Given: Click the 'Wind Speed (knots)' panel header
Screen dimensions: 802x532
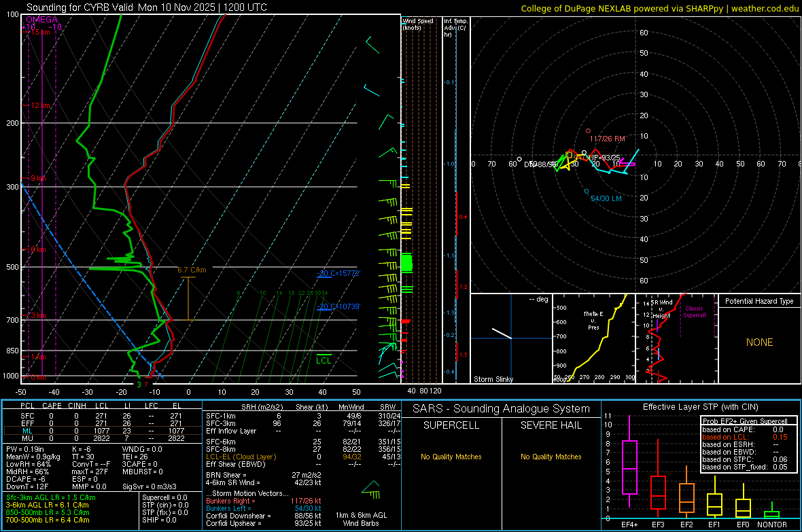Looking at the screenshot, I should (417, 24).
